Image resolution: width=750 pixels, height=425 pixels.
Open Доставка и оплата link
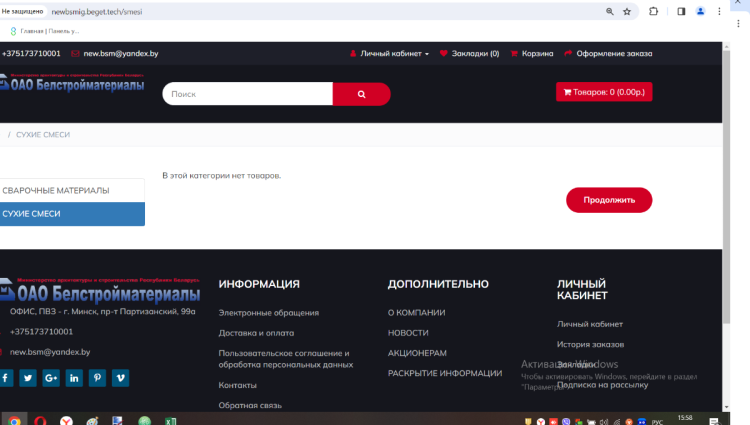[x=256, y=333]
